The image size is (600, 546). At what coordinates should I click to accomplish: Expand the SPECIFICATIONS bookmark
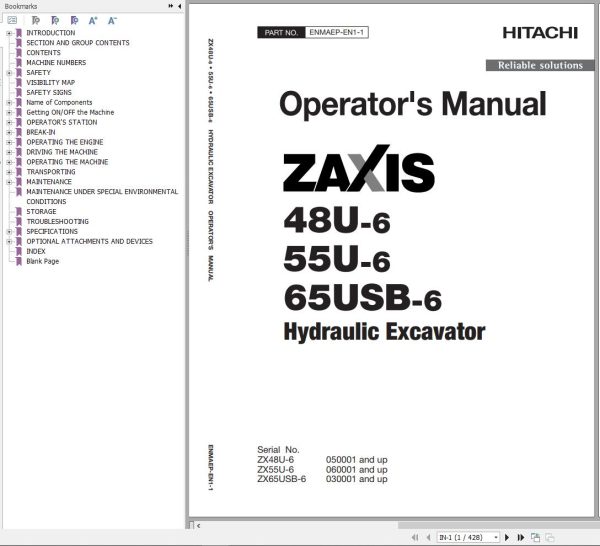(x=9, y=232)
